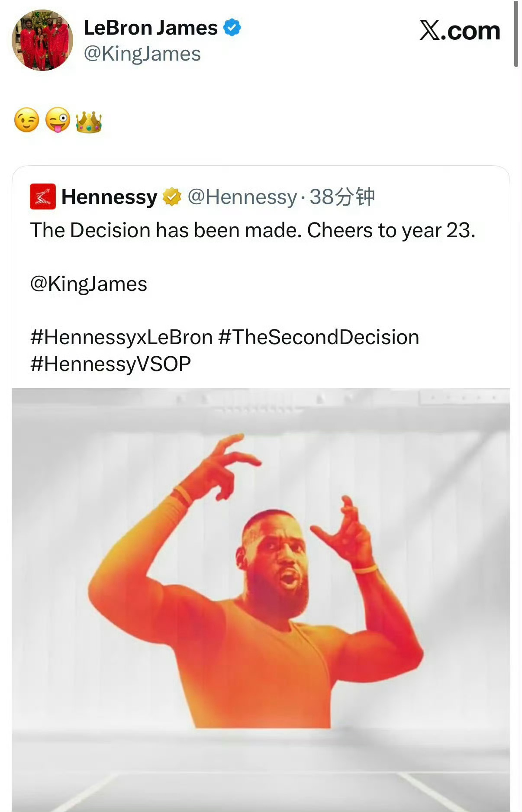Click the winking face emoji
Image resolution: width=522 pixels, height=812 pixels.
coord(27,120)
